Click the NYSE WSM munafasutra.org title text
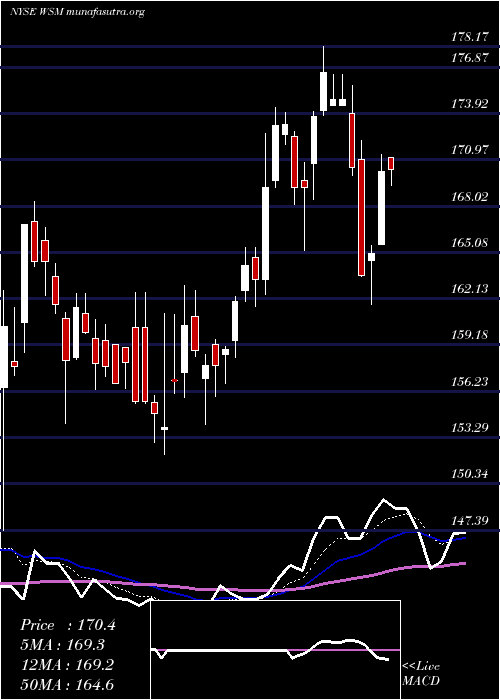 [x=77, y=12]
